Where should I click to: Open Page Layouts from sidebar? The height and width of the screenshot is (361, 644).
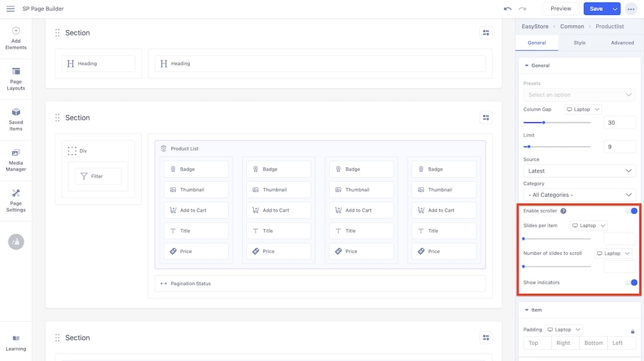pos(16,79)
